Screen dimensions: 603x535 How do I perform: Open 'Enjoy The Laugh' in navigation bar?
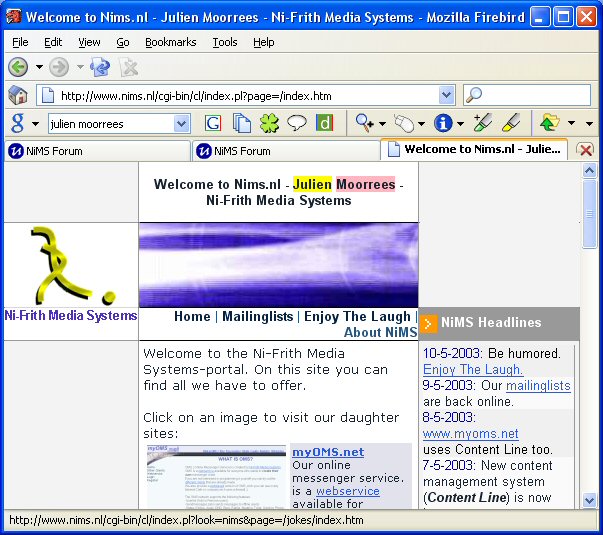[357, 317]
